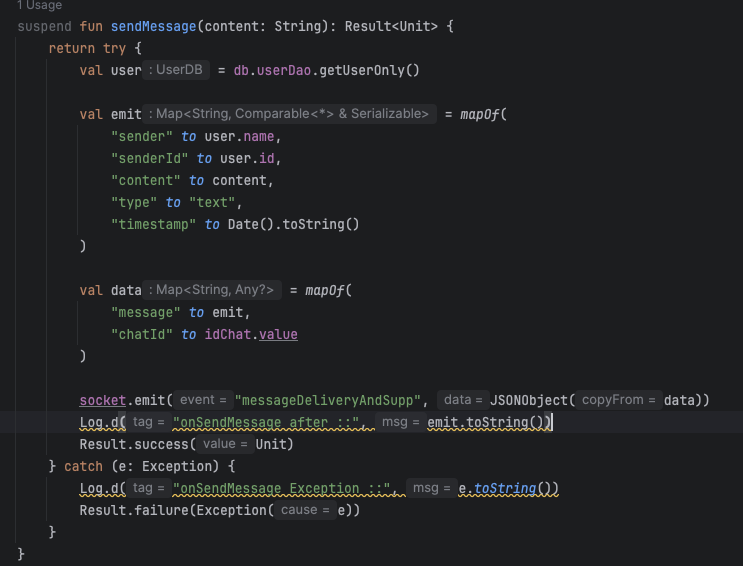Click the underlined value property of idChat
The width and height of the screenshot is (743, 566).
[278, 334]
